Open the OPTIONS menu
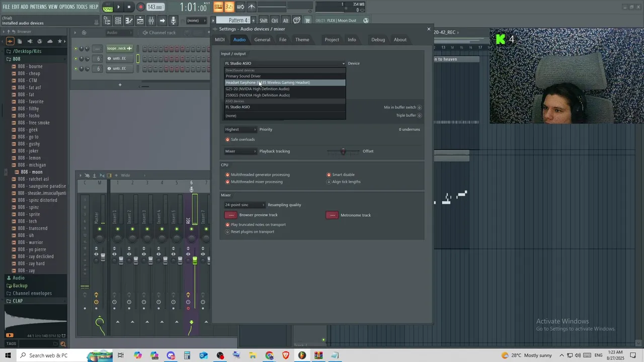The image size is (644, 362). point(67,7)
